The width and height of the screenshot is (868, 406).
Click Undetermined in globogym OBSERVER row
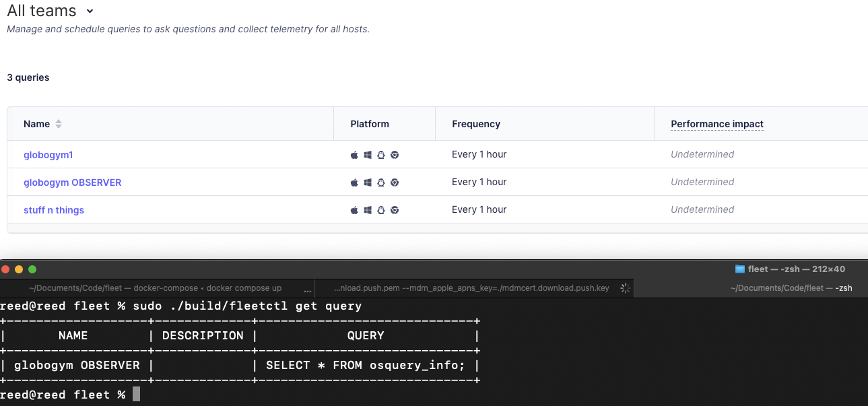coord(702,182)
